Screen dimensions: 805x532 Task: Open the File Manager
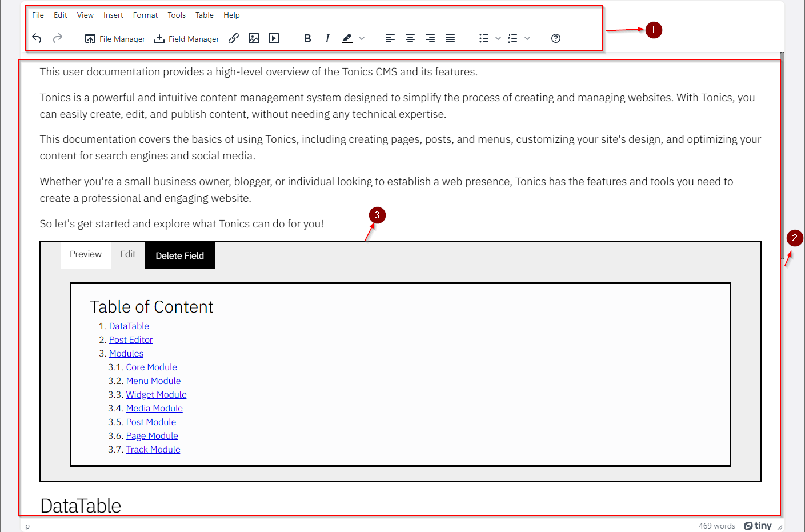(x=115, y=39)
